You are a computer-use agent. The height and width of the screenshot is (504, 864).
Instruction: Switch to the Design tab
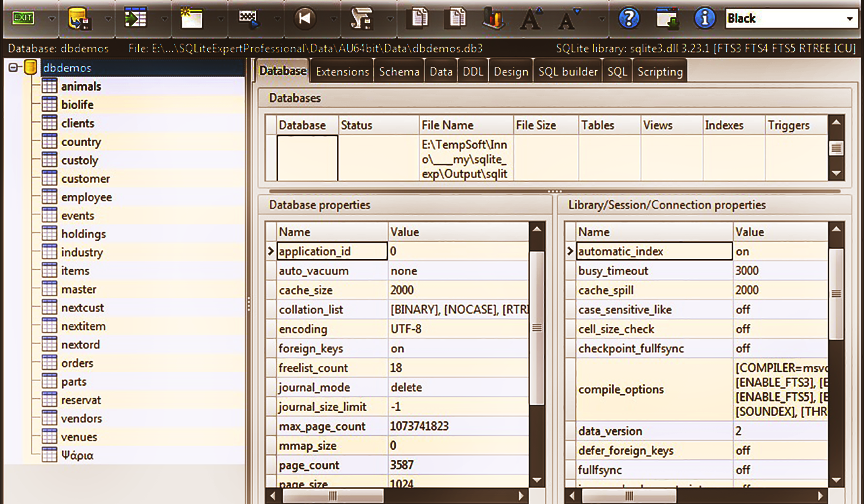(511, 71)
